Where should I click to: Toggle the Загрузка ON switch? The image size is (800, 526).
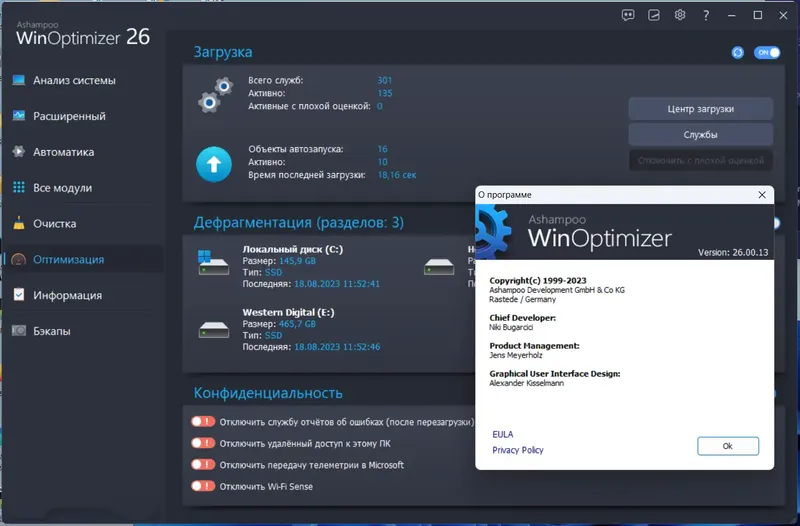[x=767, y=53]
